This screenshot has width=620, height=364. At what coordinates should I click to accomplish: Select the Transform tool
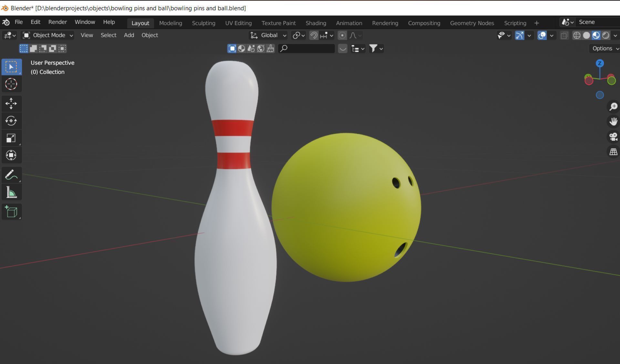click(x=11, y=155)
